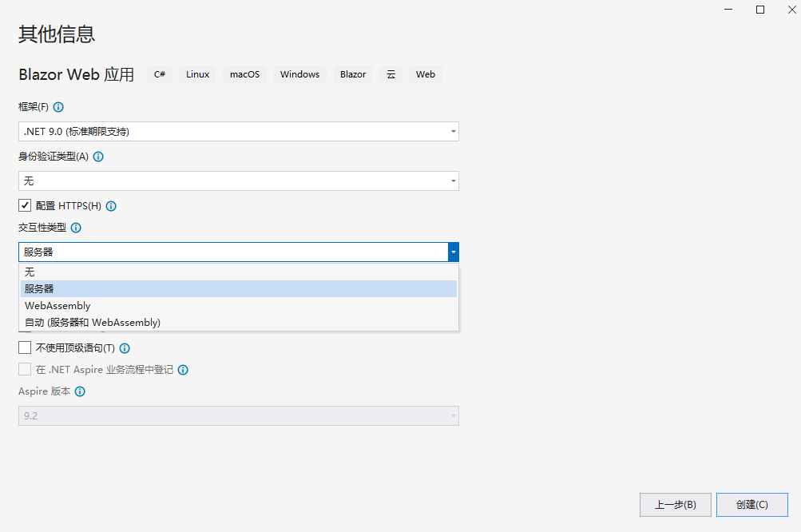Image resolution: width=801 pixels, height=532 pixels.
Task: Collapse the 交互性类型 dropdown arrow
Action: pos(453,252)
